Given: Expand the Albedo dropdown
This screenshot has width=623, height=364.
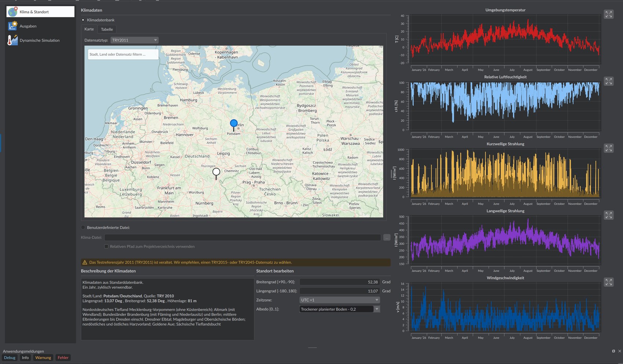Looking at the screenshot, I should (376, 309).
